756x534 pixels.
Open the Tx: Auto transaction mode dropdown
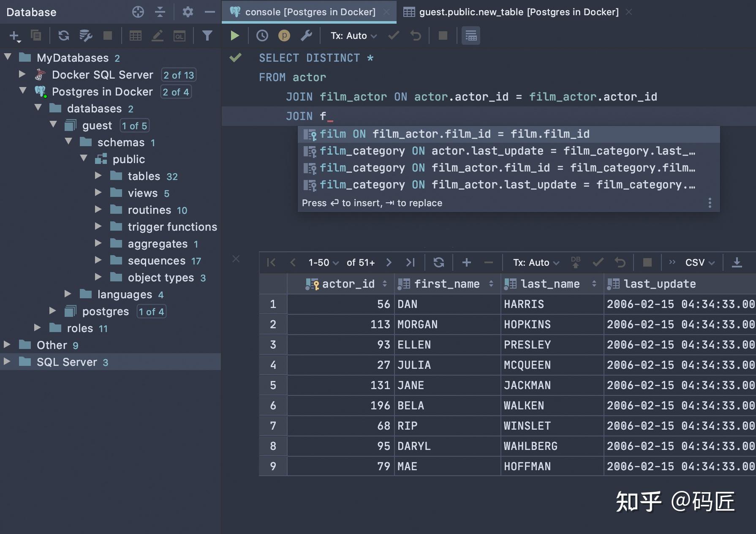pos(353,35)
